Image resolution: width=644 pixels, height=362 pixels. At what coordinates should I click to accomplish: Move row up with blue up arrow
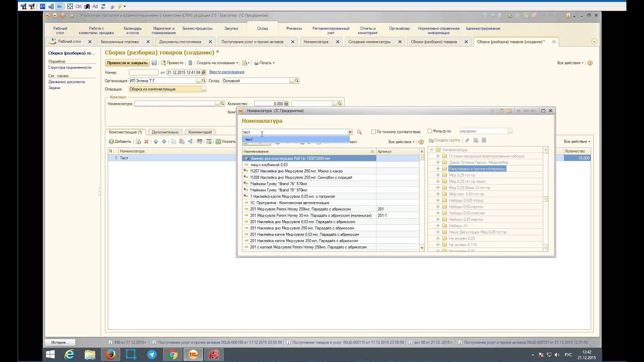click(155, 142)
